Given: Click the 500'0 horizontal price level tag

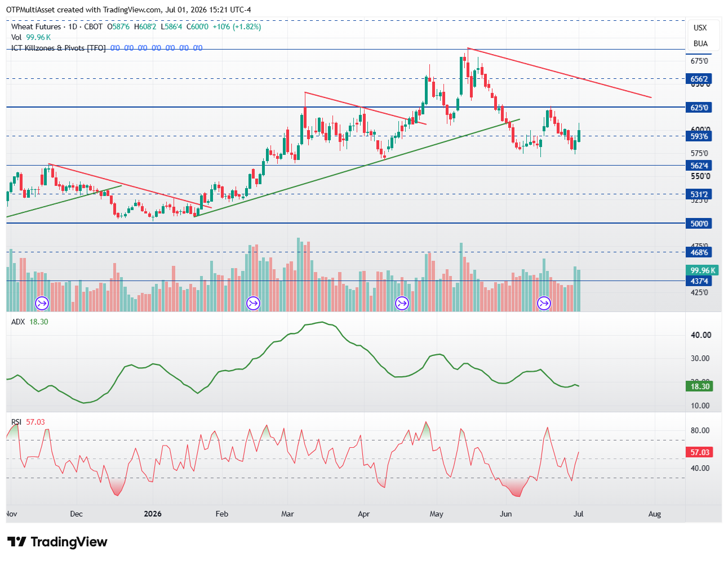Looking at the screenshot, I should coord(699,224).
